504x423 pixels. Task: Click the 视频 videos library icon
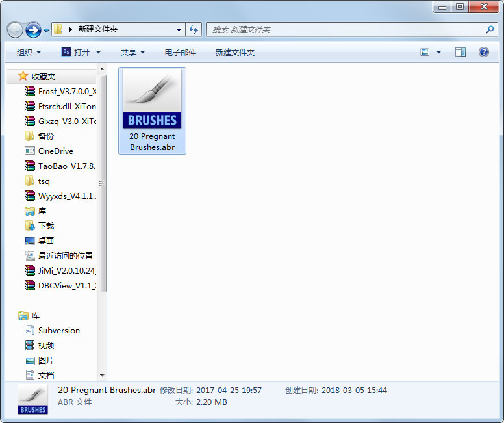(x=30, y=346)
